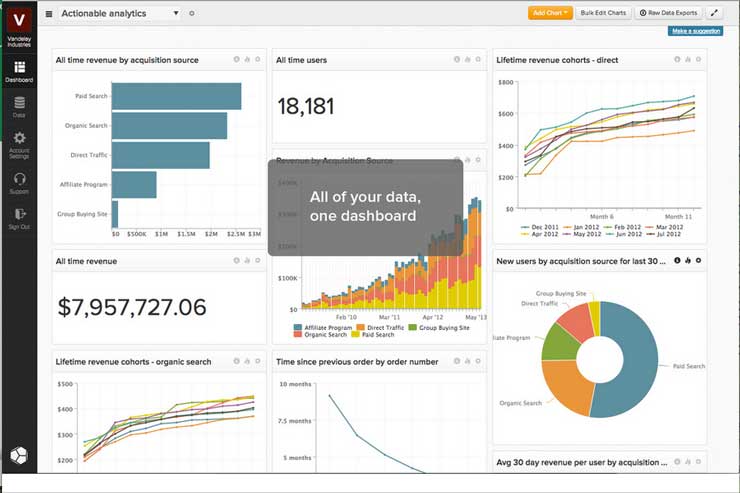Image resolution: width=740 pixels, height=493 pixels.
Task: Click the Affiliate Program bar in the bar chart
Action: [134, 184]
